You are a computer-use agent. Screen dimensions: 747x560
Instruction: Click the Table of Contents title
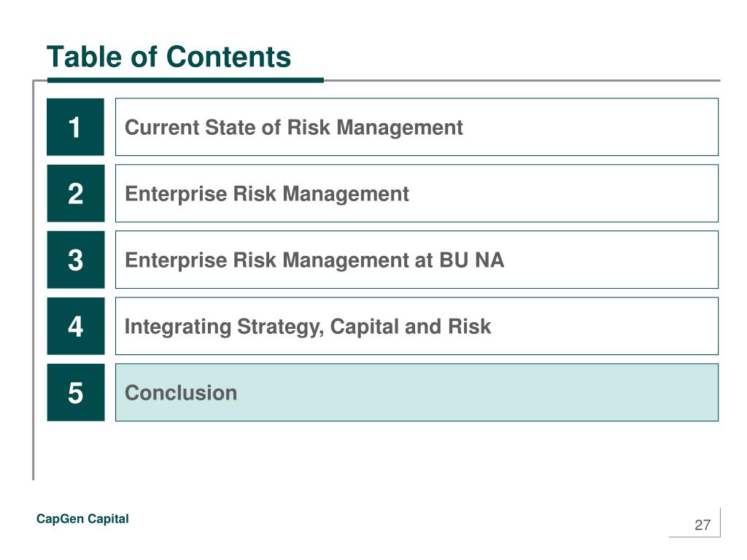pos(169,57)
